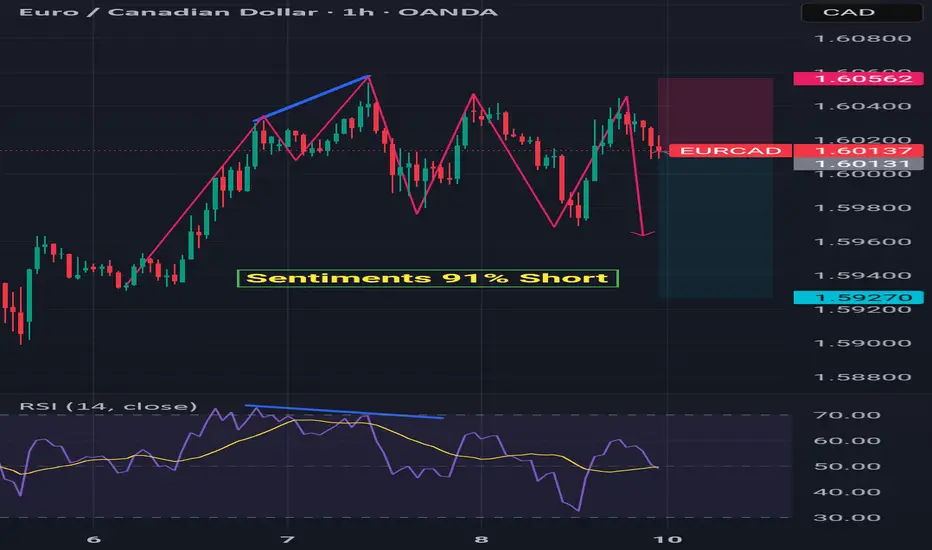
Task: Click the 1.60800 price axis value
Action: pos(862,39)
